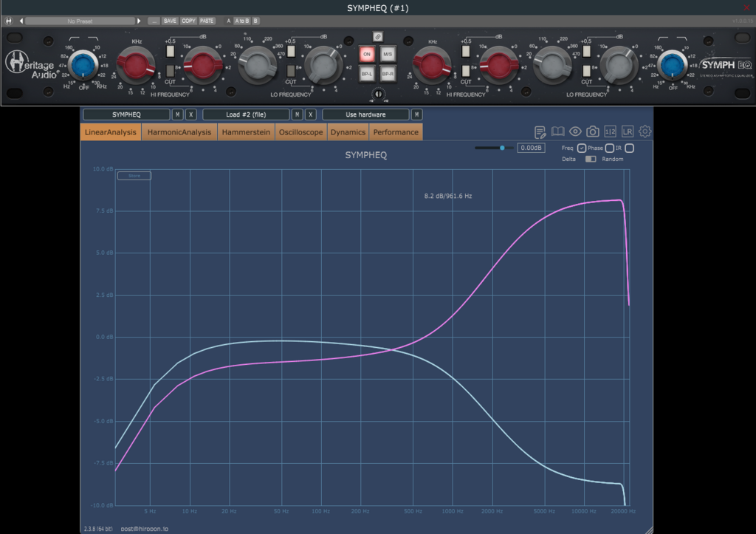This screenshot has width=756, height=534.
Task: Click the Symph EQ logo on the faceplate
Action: (726, 66)
